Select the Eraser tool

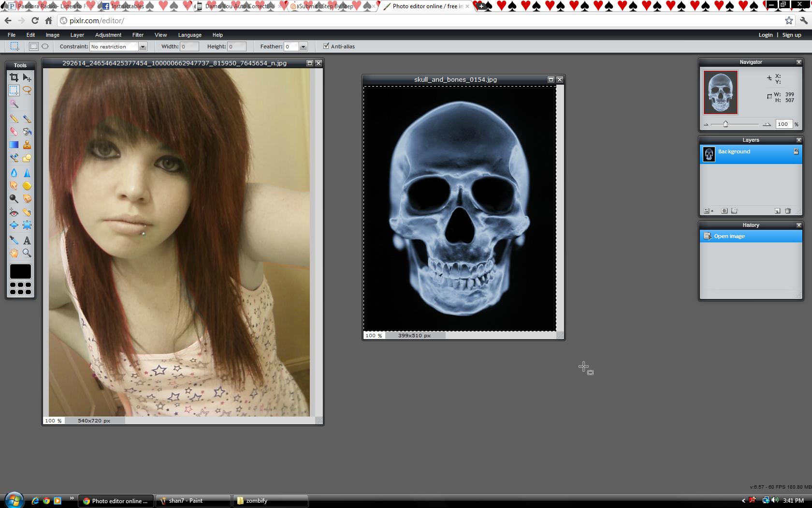[x=14, y=132]
